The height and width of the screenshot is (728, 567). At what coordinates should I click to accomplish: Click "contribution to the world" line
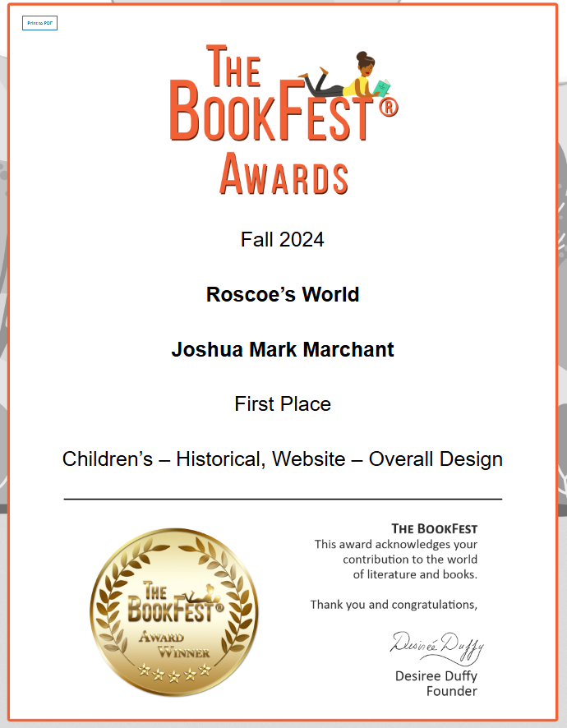click(410, 559)
